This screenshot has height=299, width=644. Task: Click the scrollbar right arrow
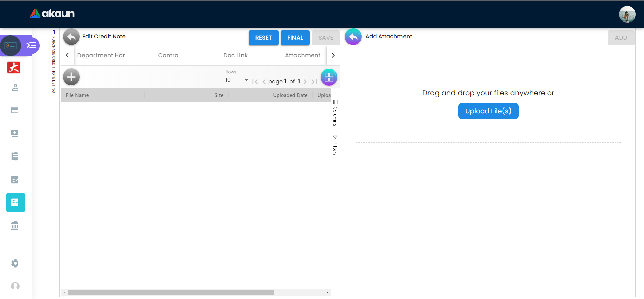pos(327,293)
